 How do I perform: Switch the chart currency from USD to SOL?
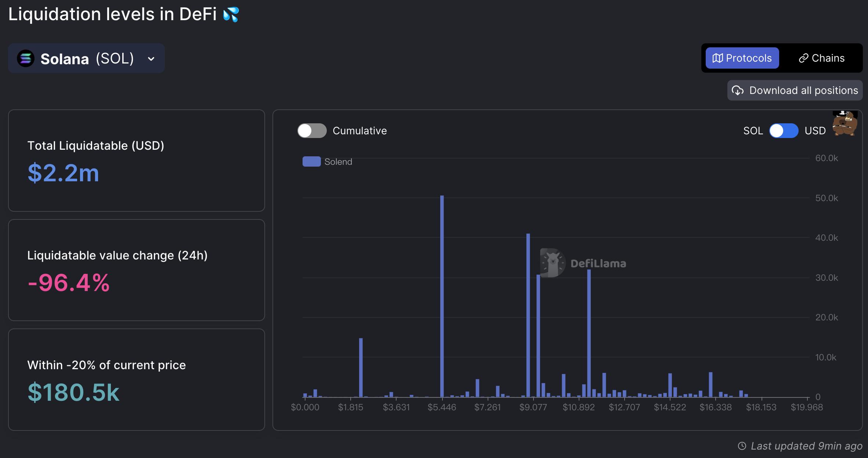pos(784,131)
